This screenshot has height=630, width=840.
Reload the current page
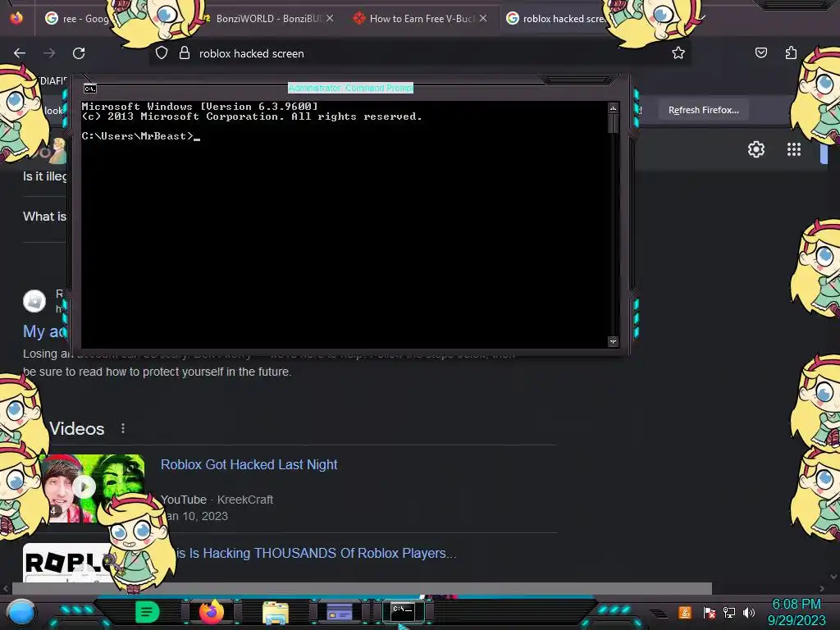click(x=79, y=53)
